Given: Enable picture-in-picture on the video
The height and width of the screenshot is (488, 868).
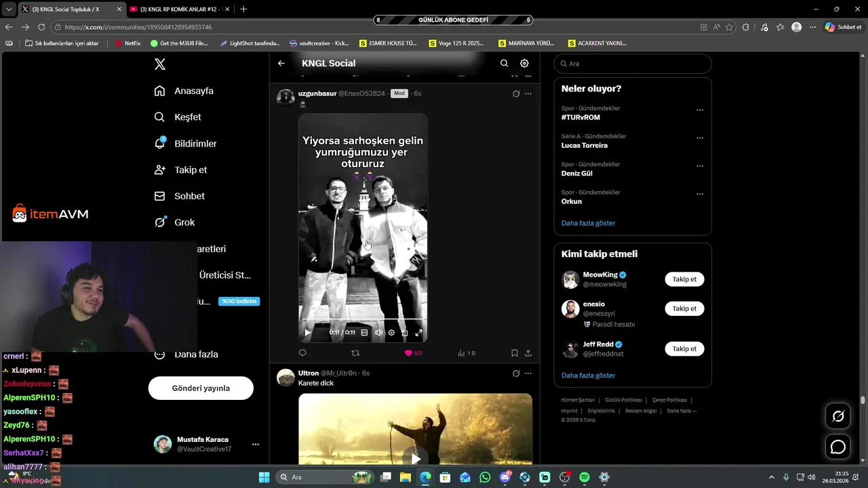Looking at the screenshot, I should [405, 333].
